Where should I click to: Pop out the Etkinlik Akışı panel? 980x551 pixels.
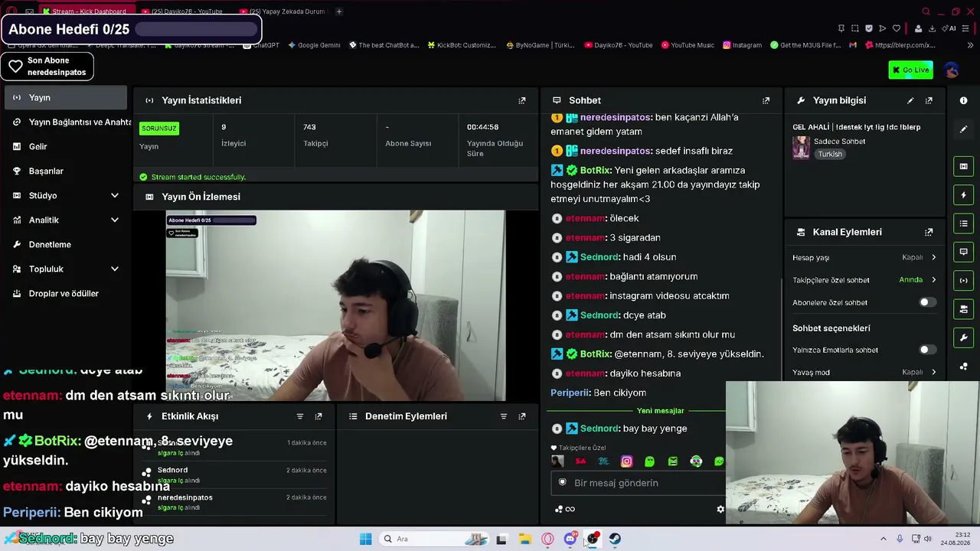(318, 416)
